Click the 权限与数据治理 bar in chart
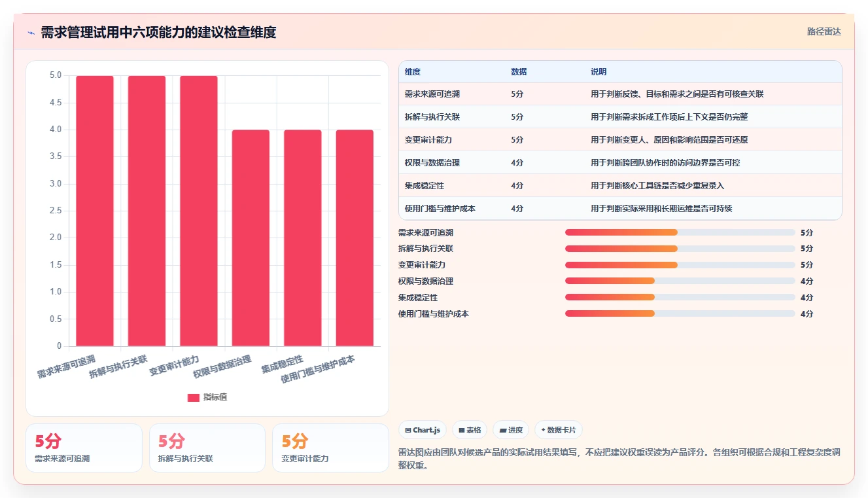This screenshot has height=498, width=868. pos(251,238)
